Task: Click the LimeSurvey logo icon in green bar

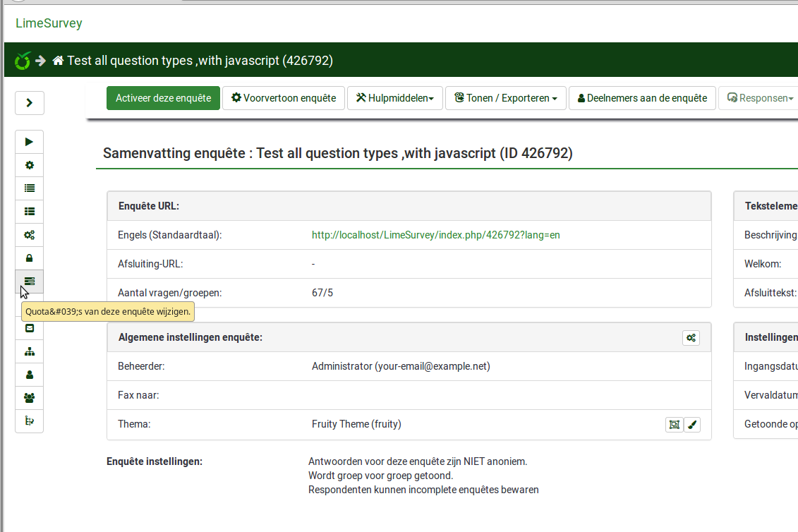Action: tap(23, 61)
